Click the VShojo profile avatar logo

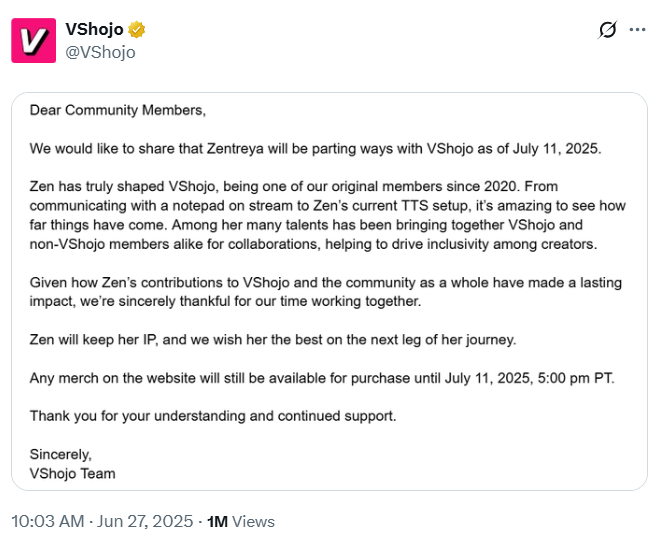33,40
